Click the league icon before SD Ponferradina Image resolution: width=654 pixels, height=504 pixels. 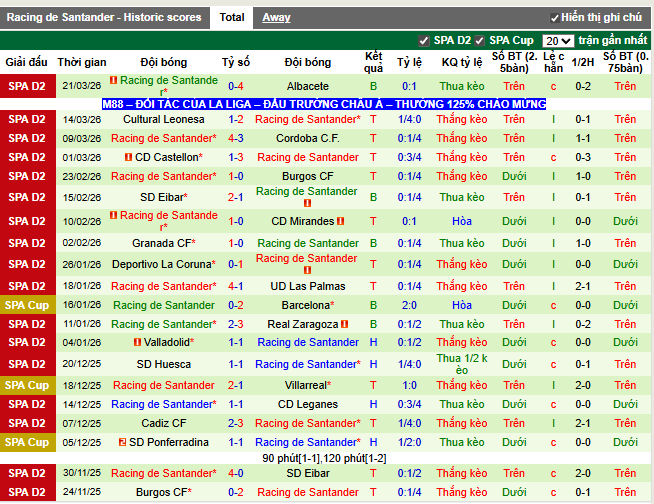pyautogui.click(x=122, y=442)
